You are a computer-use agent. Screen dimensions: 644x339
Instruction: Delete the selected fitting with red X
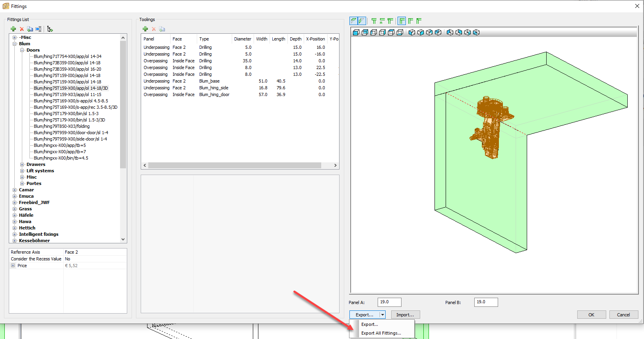pyautogui.click(x=22, y=29)
